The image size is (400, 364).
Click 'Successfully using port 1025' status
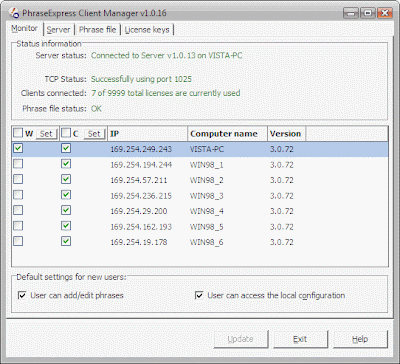(141, 79)
